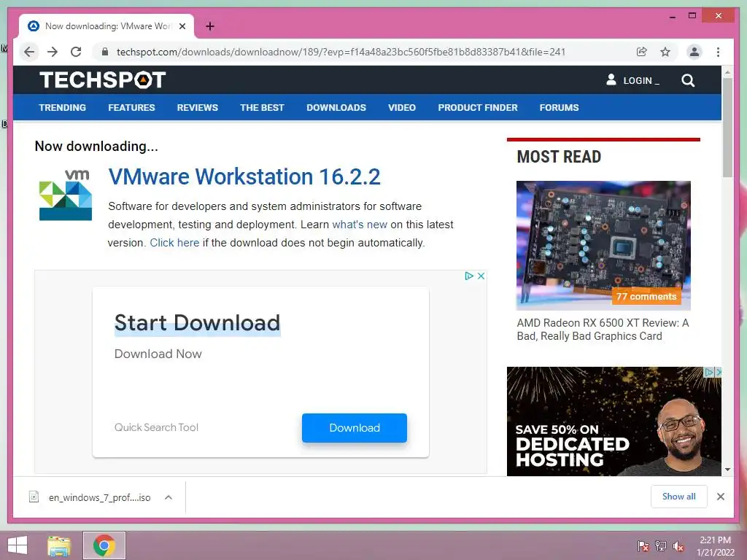Click the 'Start Download' ad heading
747x560 pixels.
tap(197, 323)
